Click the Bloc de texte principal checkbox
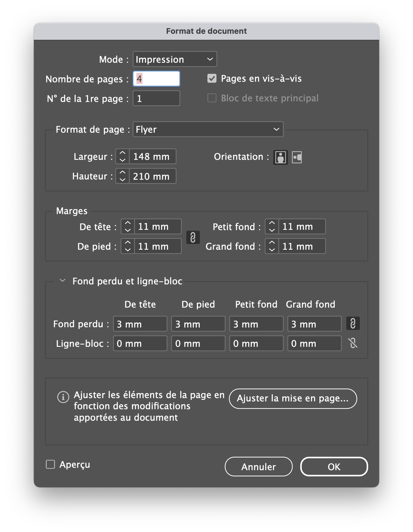This screenshot has height=532, width=413. click(x=212, y=98)
